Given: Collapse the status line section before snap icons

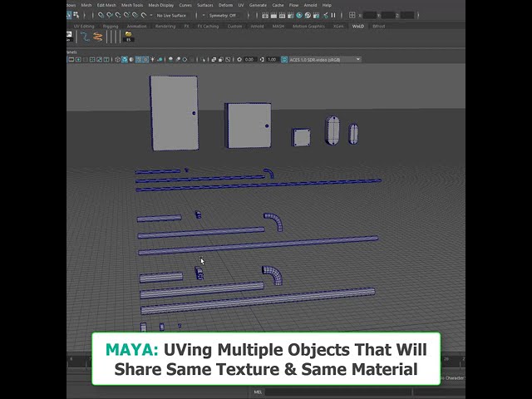Looking at the screenshot, I should click(92, 15).
